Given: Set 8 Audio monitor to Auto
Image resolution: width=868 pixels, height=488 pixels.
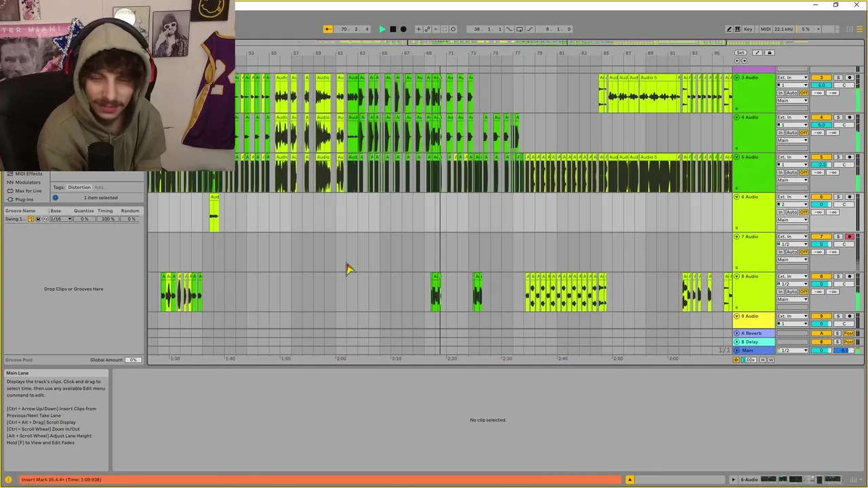Looking at the screenshot, I should [791, 291].
